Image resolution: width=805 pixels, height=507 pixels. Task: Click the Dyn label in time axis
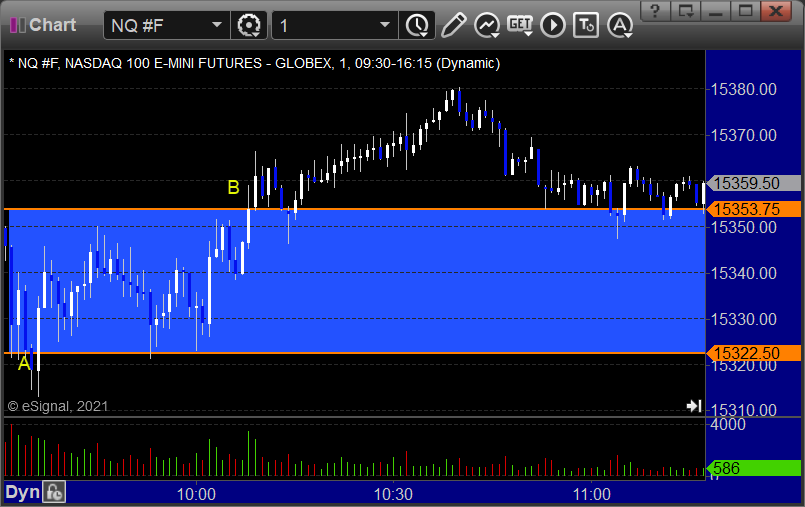23,493
